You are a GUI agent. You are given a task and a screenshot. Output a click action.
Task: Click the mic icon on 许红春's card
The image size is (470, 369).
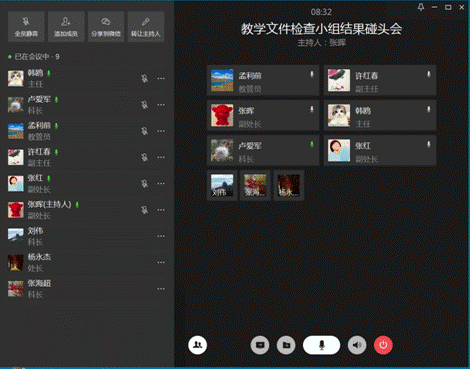(429, 74)
